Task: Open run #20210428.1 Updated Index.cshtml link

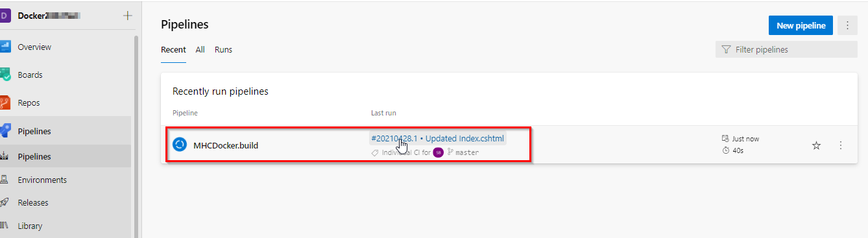Action: [x=437, y=139]
